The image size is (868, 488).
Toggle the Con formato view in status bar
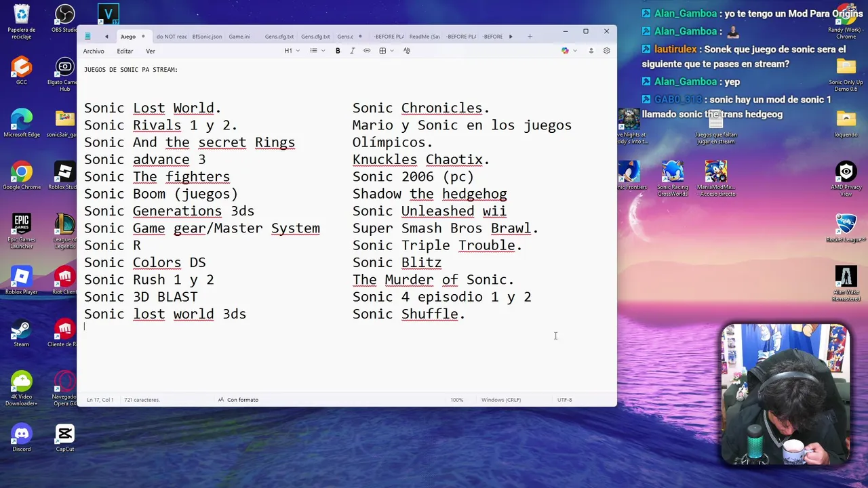pos(238,400)
